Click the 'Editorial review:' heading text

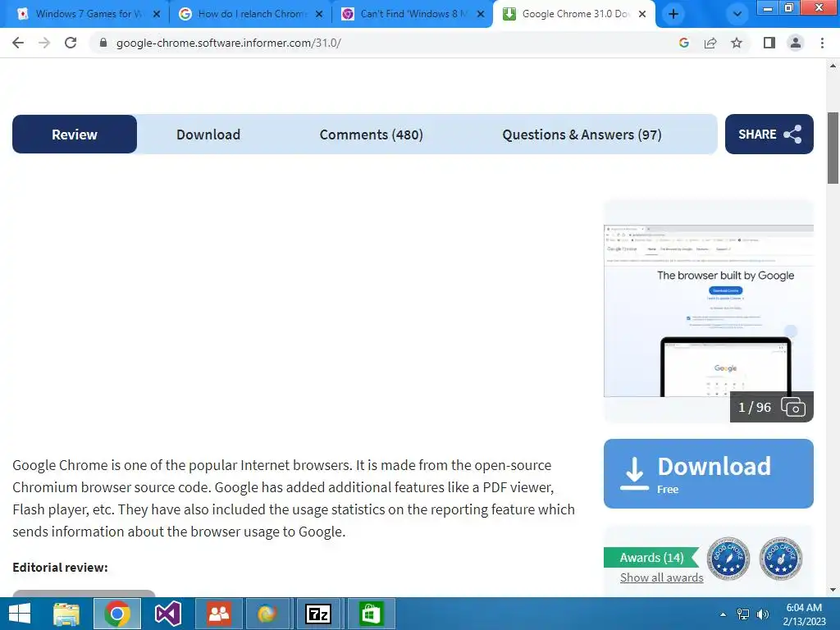pos(60,568)
